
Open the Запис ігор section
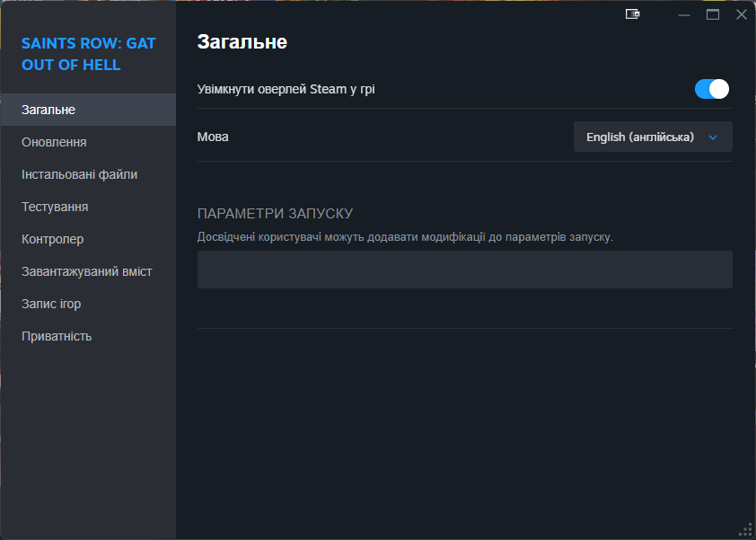[88, 304]
